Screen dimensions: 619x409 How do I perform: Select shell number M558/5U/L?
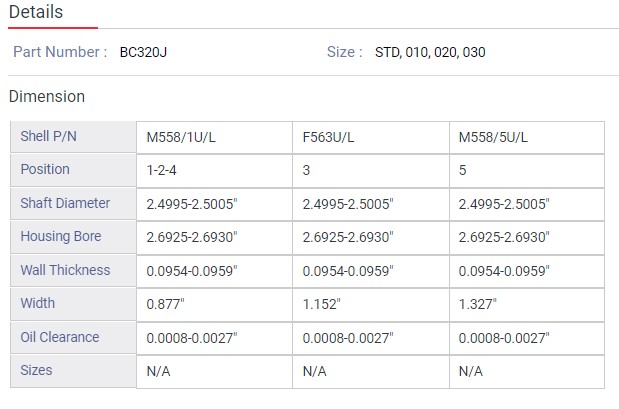coord(493,137)
